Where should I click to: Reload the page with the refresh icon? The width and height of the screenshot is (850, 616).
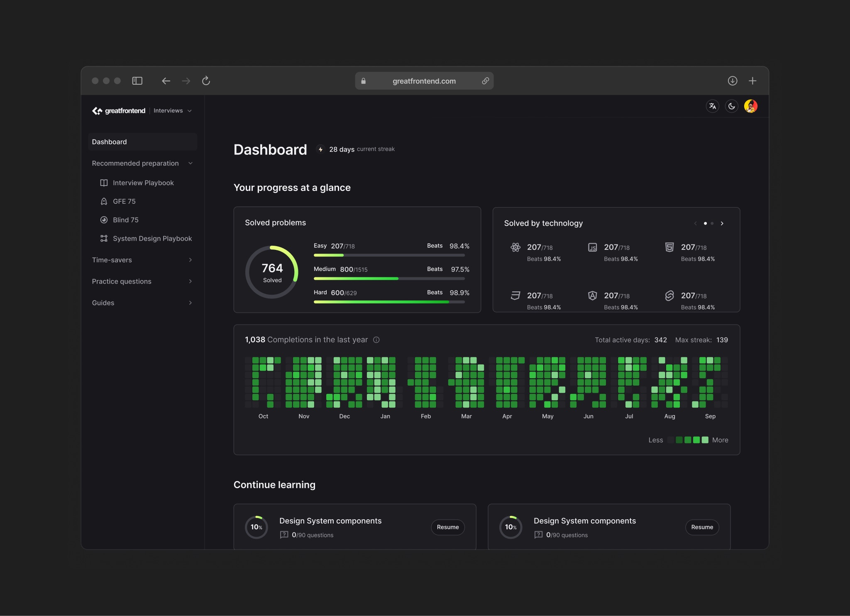coord(206,81)
